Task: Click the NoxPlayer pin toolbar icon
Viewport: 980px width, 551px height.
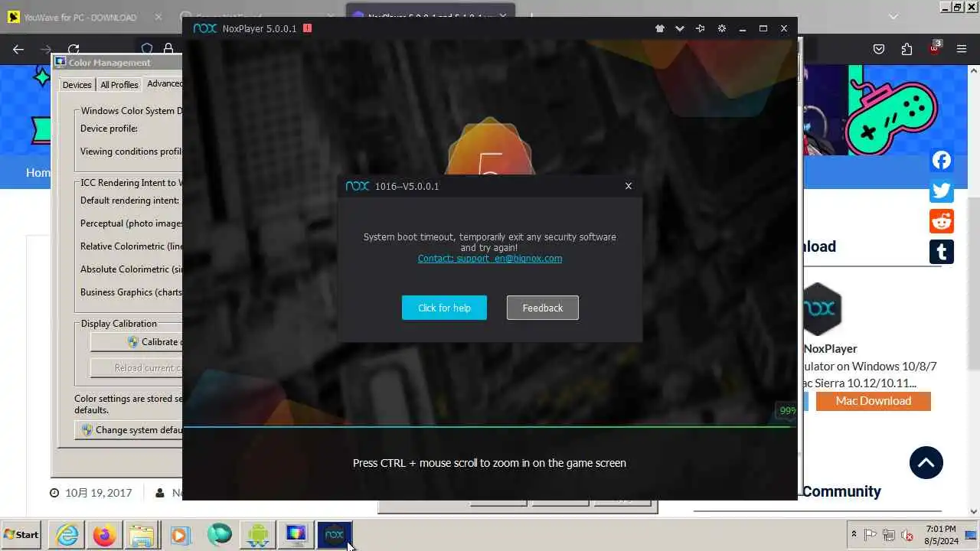Action: tap(700, 28)
